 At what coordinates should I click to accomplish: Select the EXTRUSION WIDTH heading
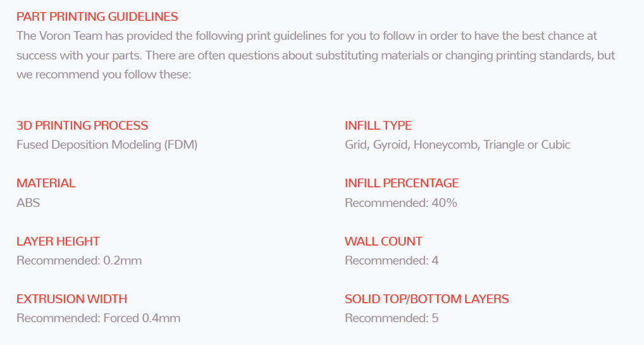click(72, 299)
